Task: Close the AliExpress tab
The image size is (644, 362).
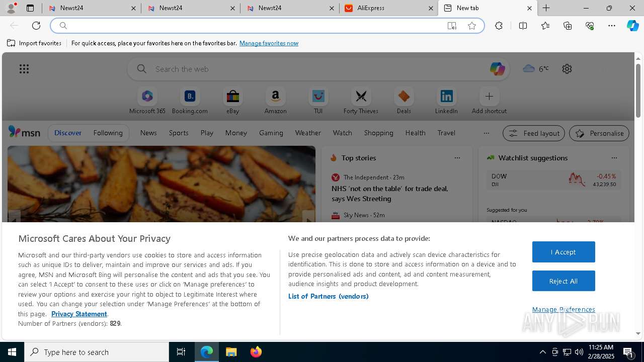Action: (431, 8)
